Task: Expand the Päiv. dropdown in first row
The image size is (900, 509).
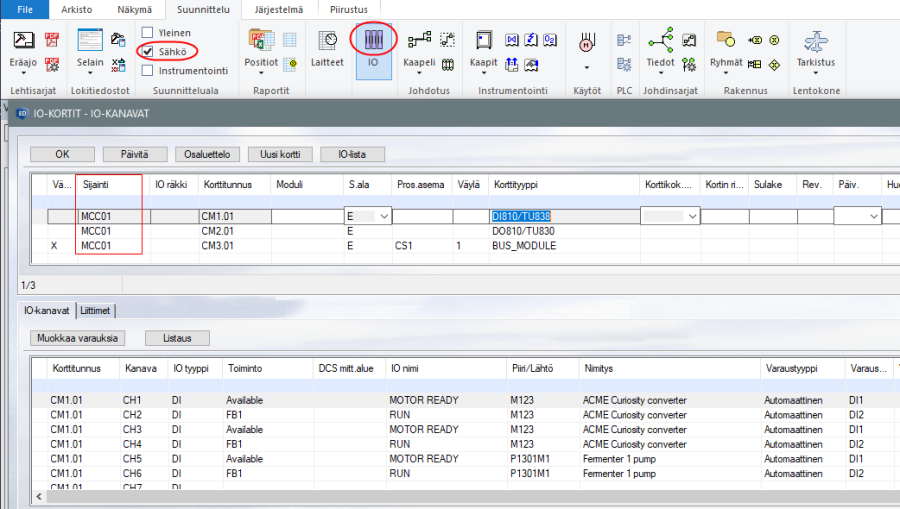Action: (x=873, y=216)
